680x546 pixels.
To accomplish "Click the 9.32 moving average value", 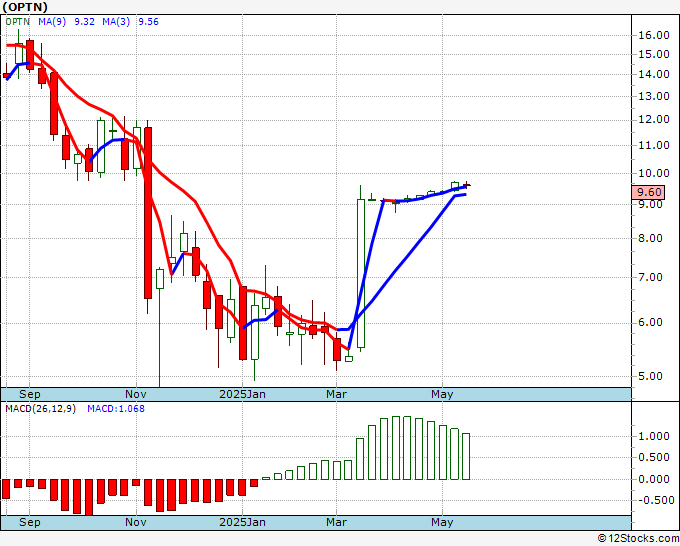I will tap(84, 22).
